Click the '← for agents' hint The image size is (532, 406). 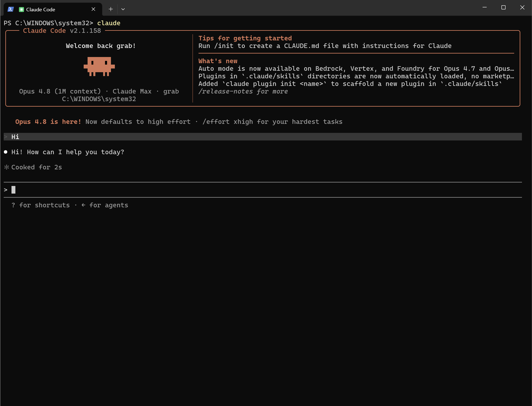tap(105, 205)
